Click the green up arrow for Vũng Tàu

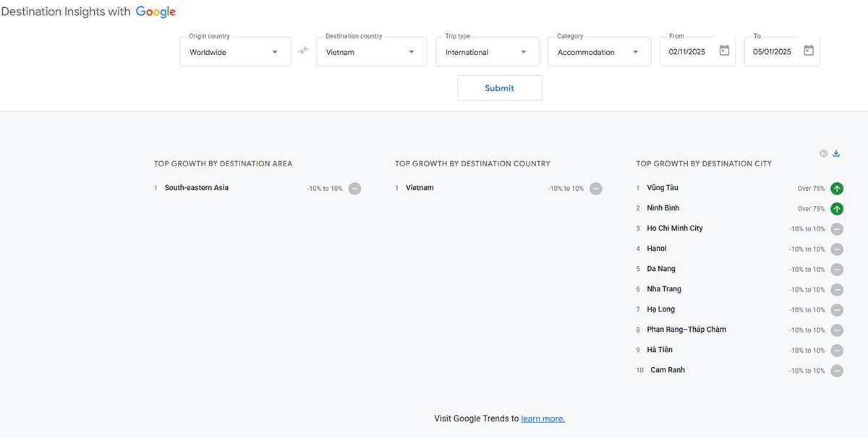pos(837,189)
